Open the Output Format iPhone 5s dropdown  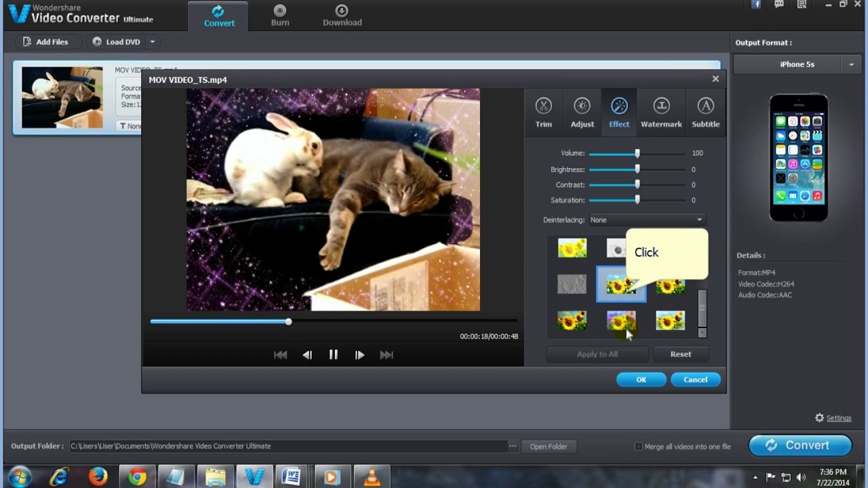point(797,64)
